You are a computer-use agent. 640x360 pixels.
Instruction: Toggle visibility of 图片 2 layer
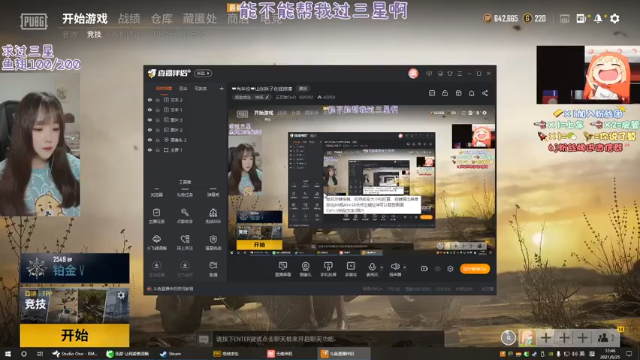150,130
